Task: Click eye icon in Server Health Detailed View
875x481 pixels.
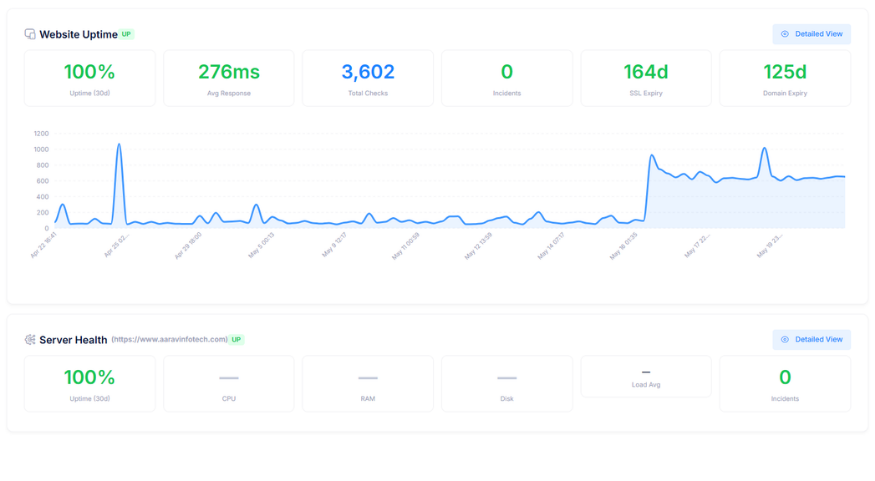Action: coord(785,339)
